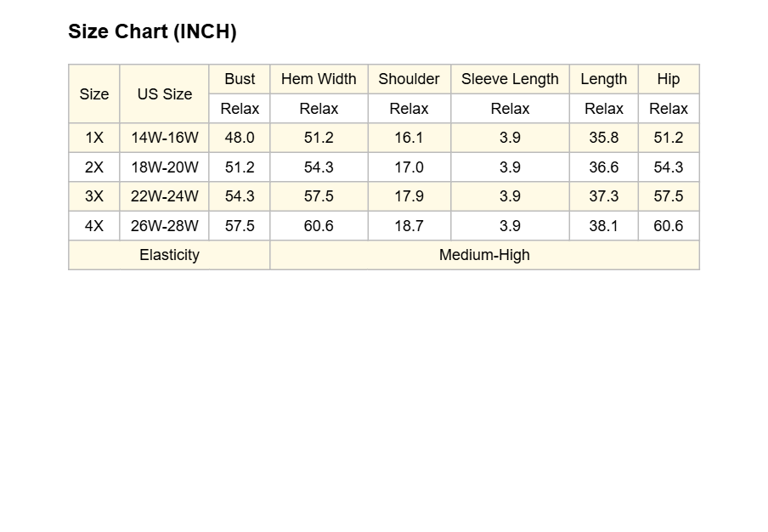
Task: Click the 38.1 length measurement cell
Action: pyautogui.click(x=604, y=226)
